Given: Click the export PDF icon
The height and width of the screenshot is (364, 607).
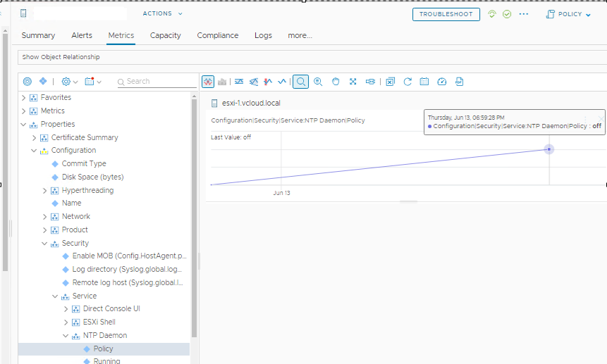Looking at the screenshot, I should (x=459, y=82).
